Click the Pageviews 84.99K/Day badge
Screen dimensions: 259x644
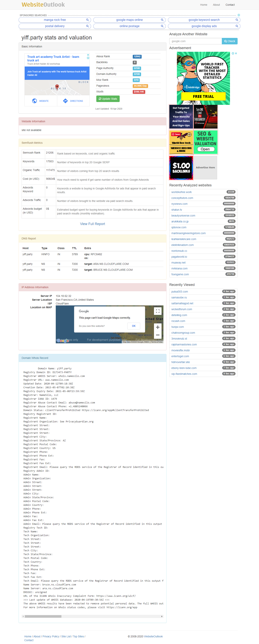140,86
